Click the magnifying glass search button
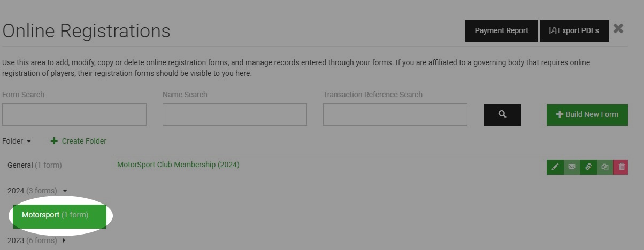This screenshot has height=250, width=644. coord(502,114)
